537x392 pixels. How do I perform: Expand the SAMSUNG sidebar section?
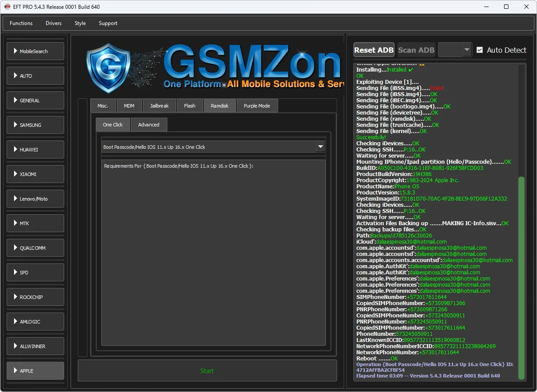click(35, 125)
